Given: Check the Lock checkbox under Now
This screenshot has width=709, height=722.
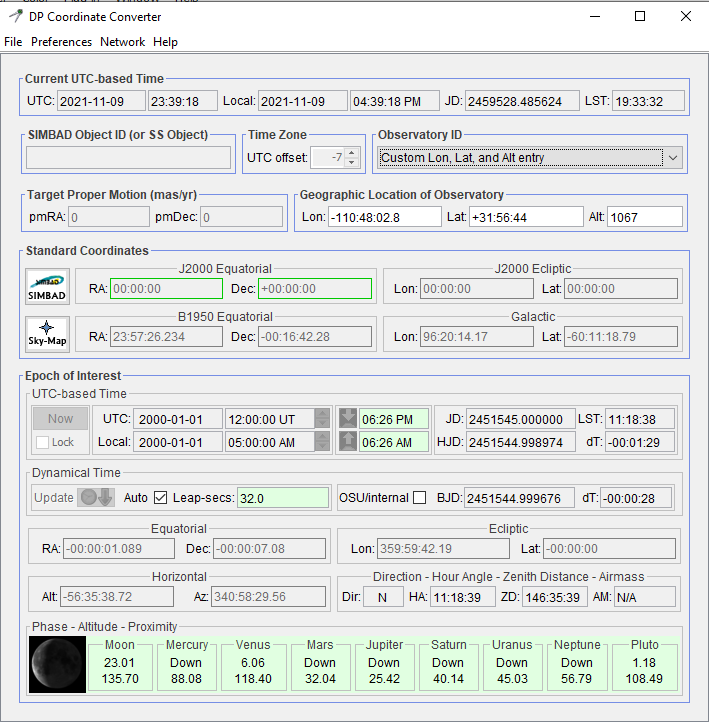Looking at the screenshot, I should (x=42, y=442).
